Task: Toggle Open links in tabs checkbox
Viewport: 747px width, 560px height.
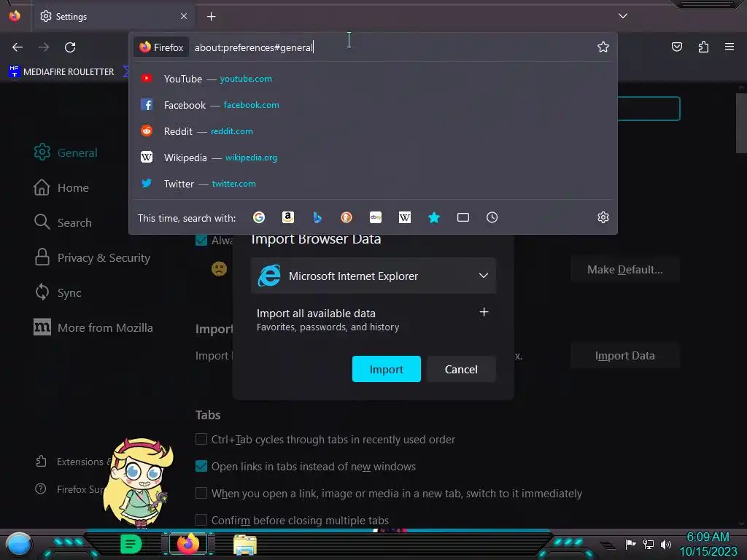Action: (201, 466)
